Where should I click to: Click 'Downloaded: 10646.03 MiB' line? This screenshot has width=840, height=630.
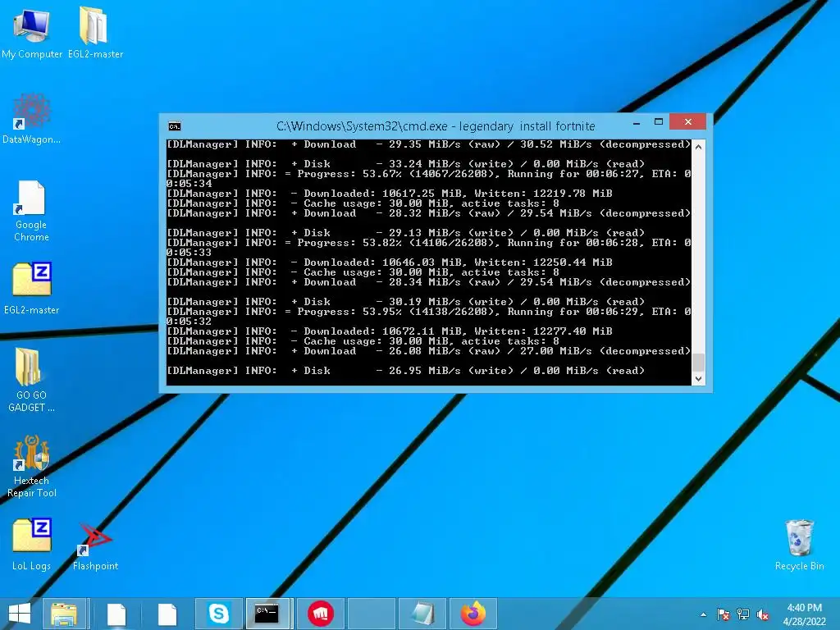click(x=390, y=262)
